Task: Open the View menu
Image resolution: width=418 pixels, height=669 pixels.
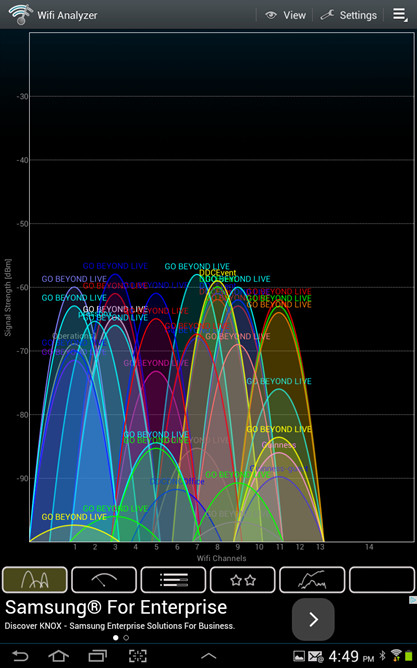Action: (285, 15)
